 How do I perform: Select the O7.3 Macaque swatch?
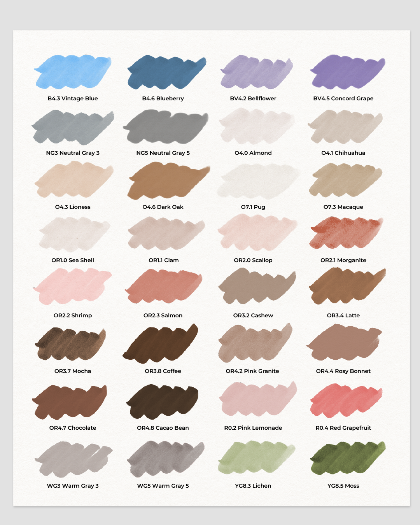click(x=345, y=180)
